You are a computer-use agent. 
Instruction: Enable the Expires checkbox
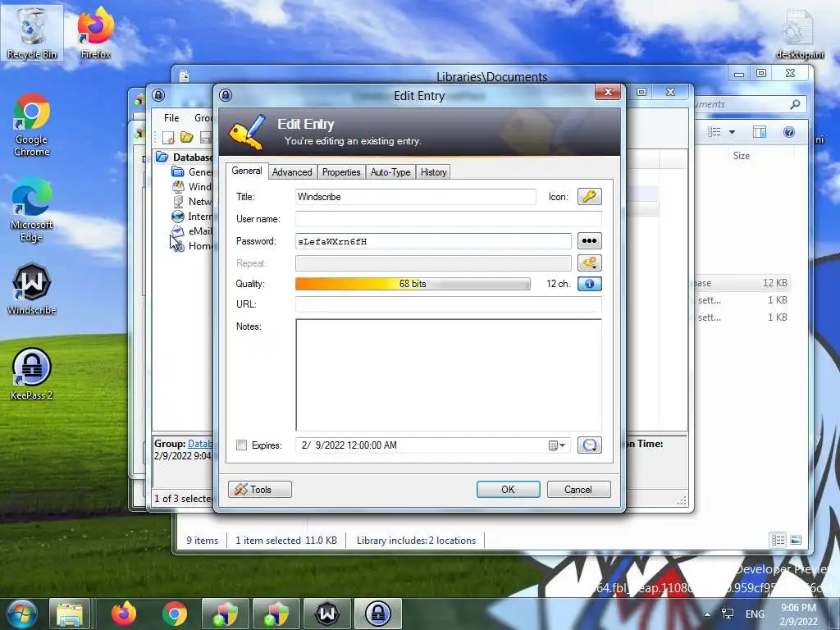tap(242, 445)
